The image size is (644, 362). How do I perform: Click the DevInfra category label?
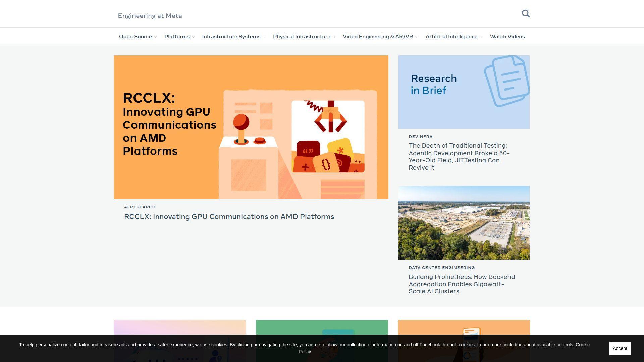click(420, 137)
